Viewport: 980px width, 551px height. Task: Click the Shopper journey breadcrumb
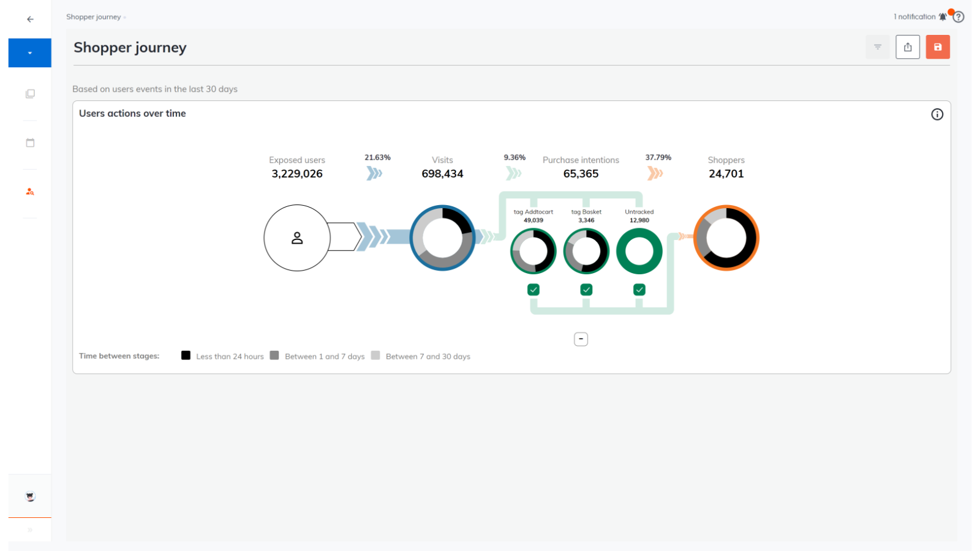click(94, 17)
